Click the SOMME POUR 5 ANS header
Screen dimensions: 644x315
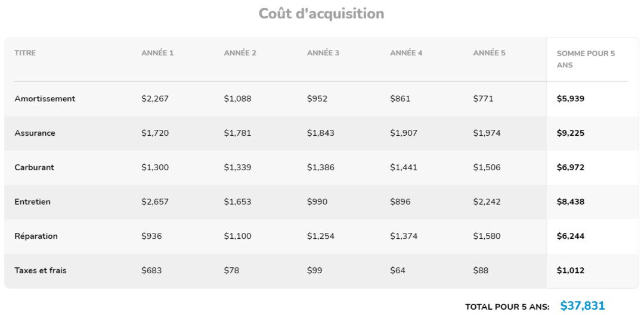586,59
